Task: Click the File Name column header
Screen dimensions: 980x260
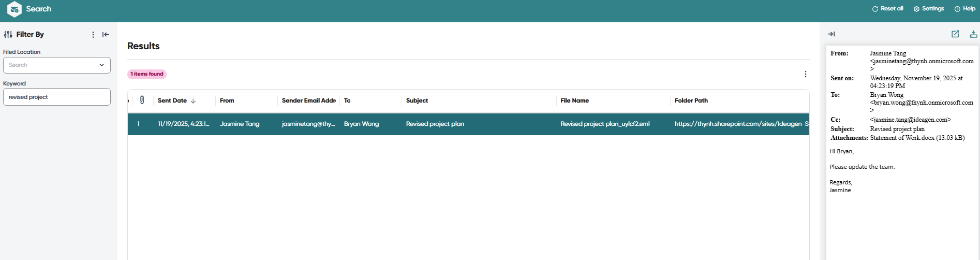Action: point(574,100)
